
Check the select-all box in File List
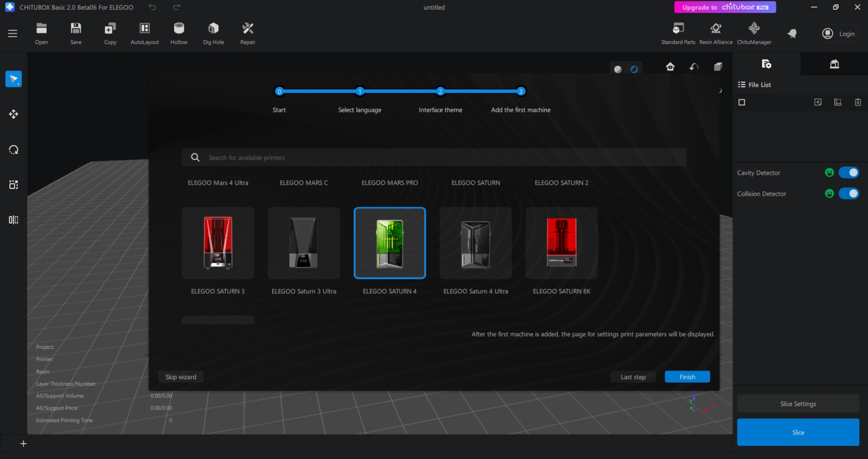click(742, 102)
